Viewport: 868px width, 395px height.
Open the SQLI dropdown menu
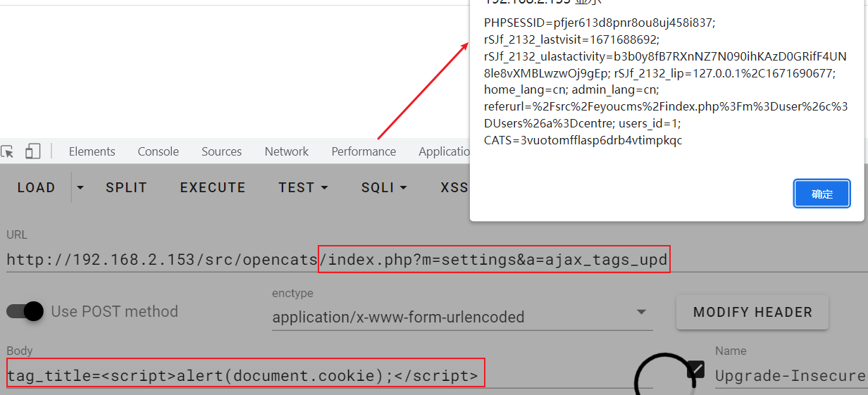coord(384,187)
